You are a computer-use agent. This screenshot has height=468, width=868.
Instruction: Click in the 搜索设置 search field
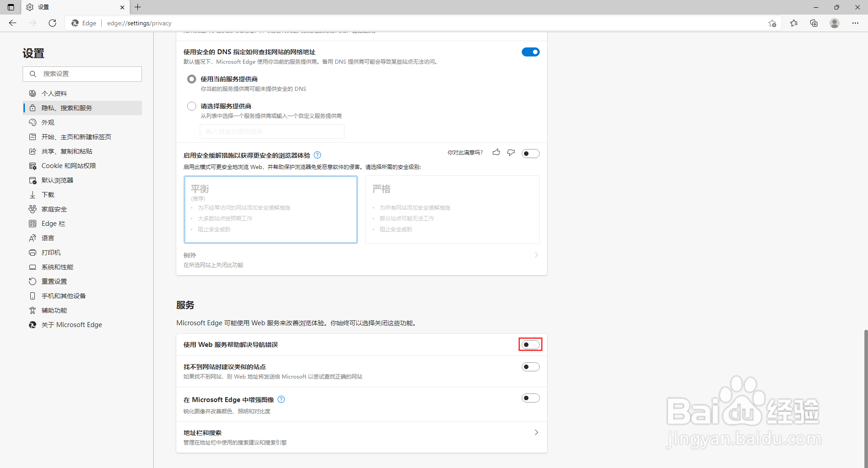coord(82,74)
